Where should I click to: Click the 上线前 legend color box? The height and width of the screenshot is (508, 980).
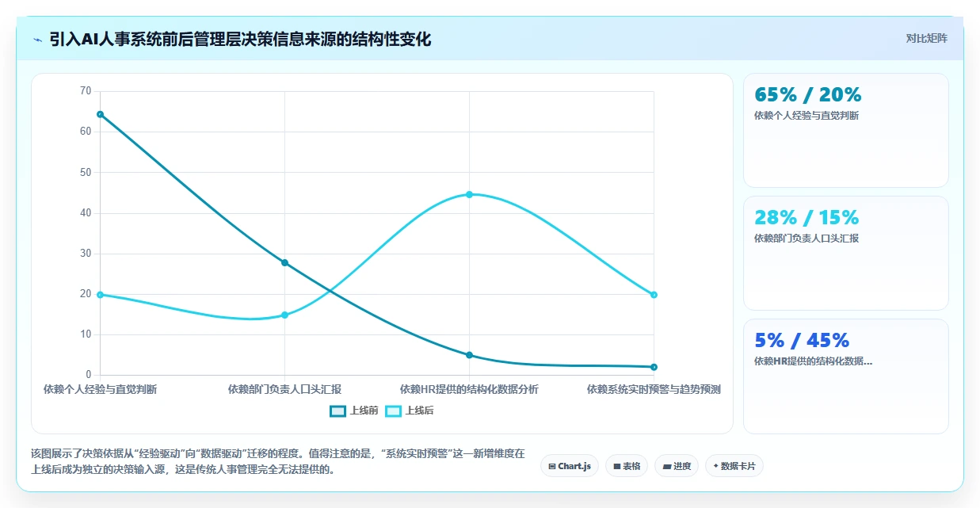pyautogui.click(x=338, y=411)
